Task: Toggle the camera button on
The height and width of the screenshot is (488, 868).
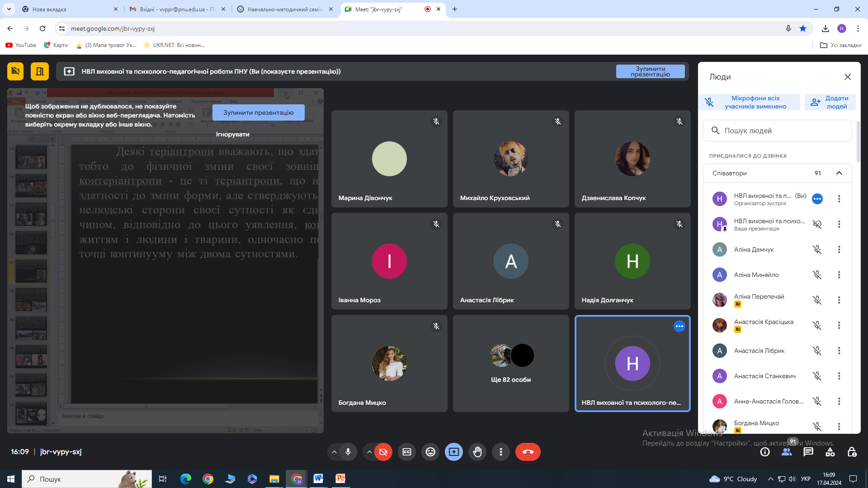Action: [383, 452]
